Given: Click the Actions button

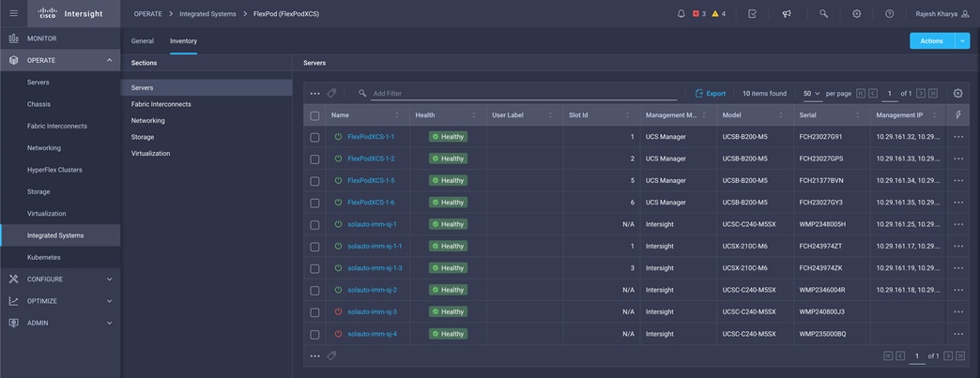Looking at the screenshot, I should [x=932, y=40].
